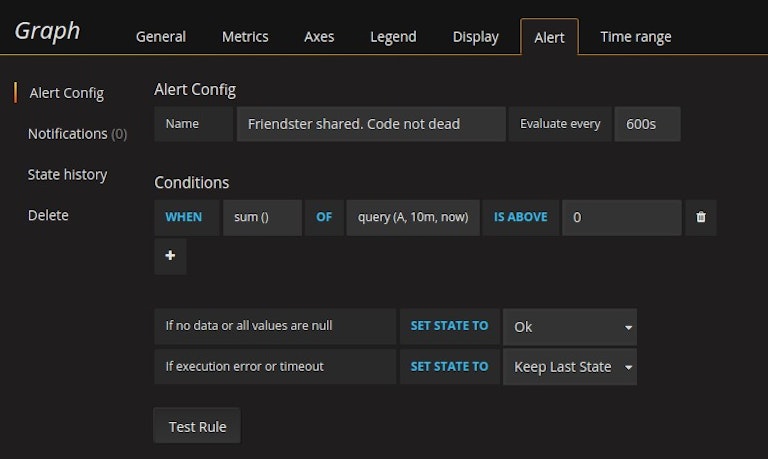Edit the Evaluate every 600s field
768x459 pixels.
tap(647, 124)
